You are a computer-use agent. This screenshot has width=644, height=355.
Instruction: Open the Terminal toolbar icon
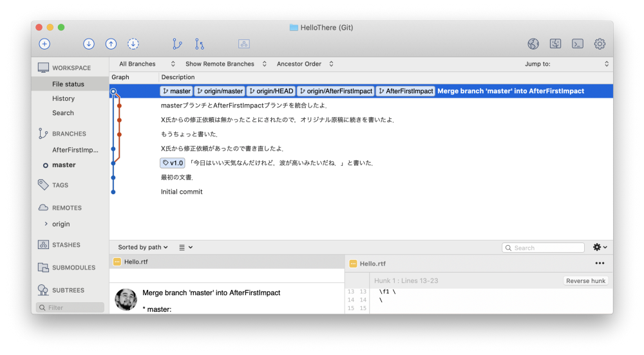578,44
